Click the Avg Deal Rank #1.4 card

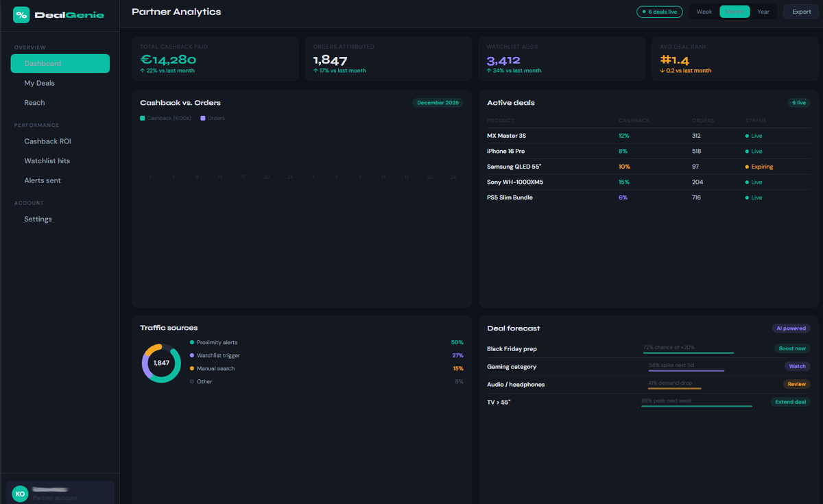click(735, 59)
